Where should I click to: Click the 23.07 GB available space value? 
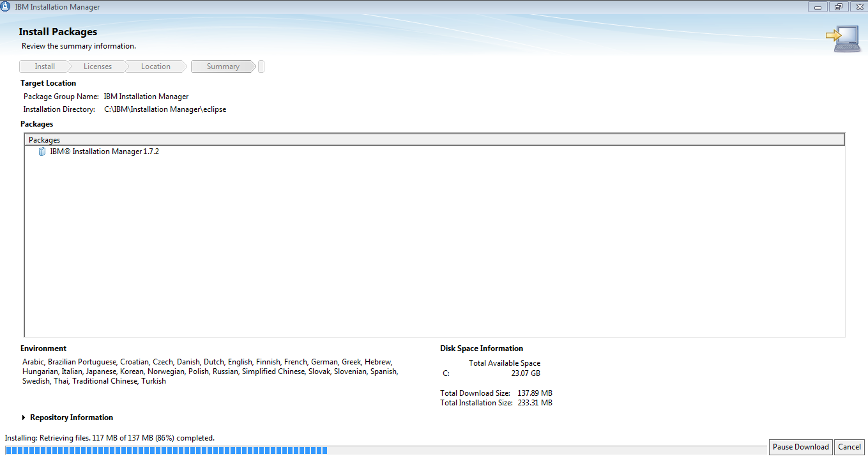(x=526, y=373)
